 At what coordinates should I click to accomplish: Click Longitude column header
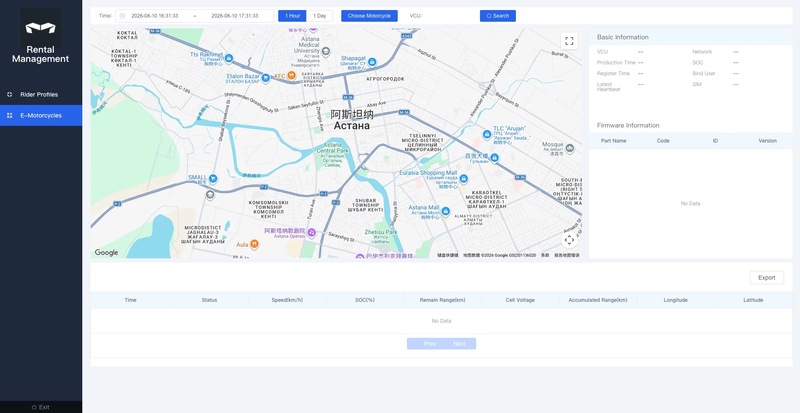point(676,300)
